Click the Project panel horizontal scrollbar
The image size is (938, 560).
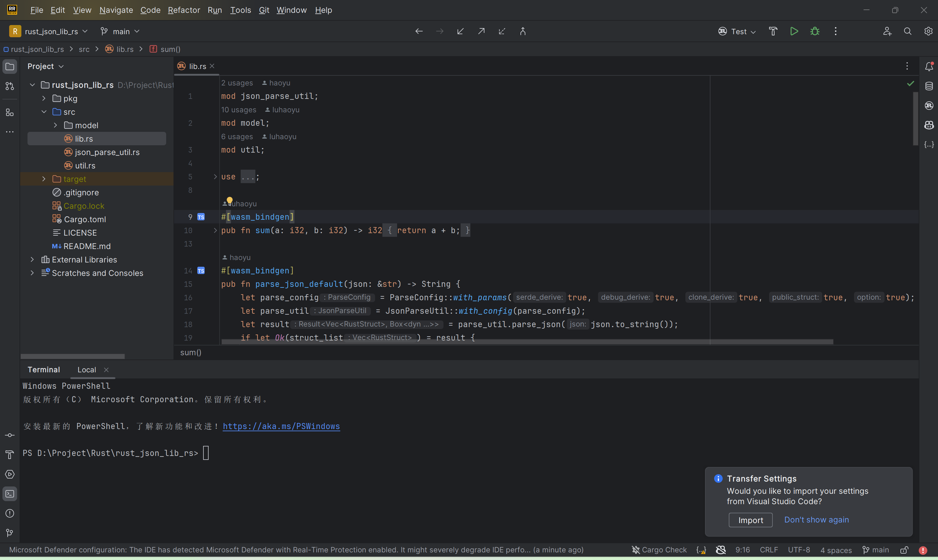[x=72, y=356]
